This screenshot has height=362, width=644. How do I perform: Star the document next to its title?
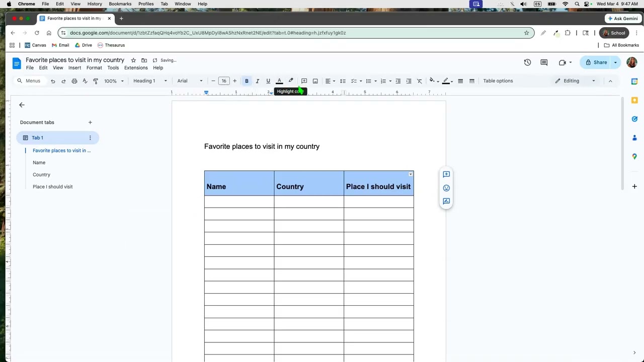pyautogui.click(x=133, y=60)
